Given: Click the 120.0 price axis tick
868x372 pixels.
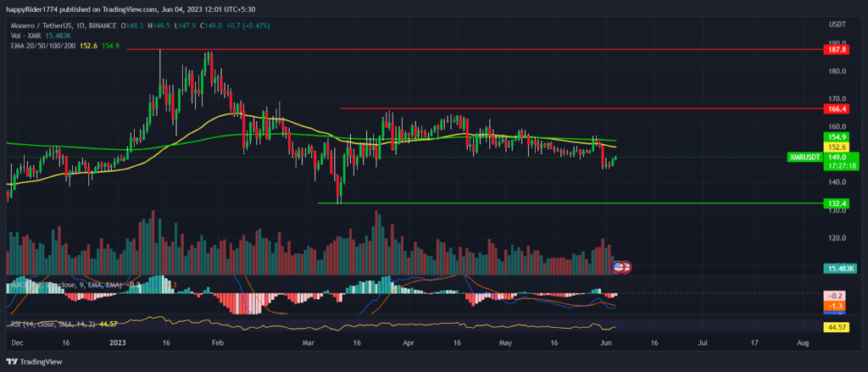Looking at the screenshot, I should pyautogui.click(x=835, y=238).
